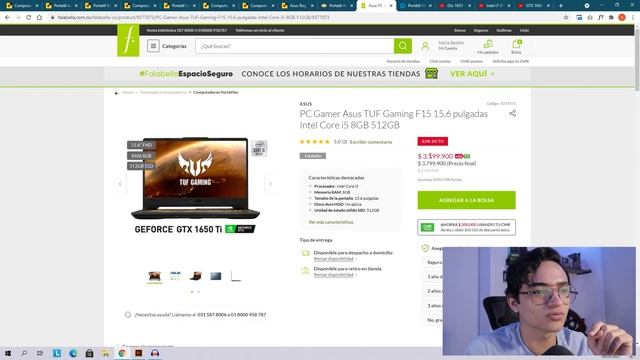Screen dimensions: 640x360
Task: Show next product image arrow
Action: pyautogui.click(x=270, y=184)
